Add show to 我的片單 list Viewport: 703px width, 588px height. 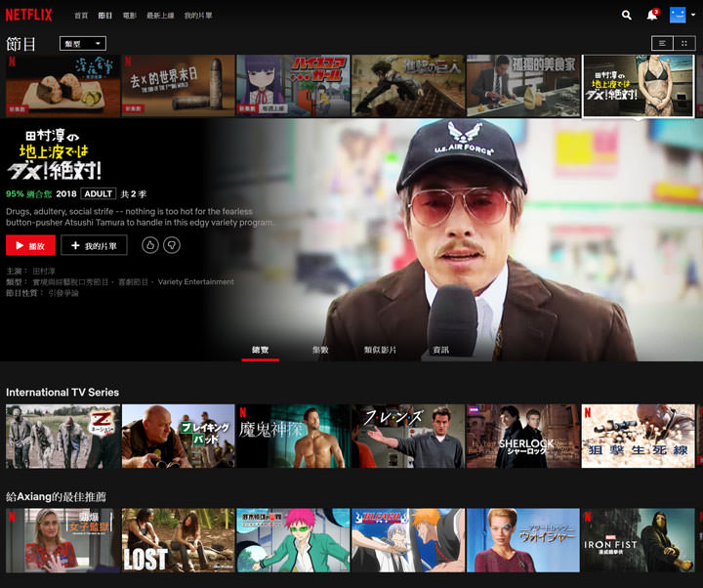click(94, 245)
